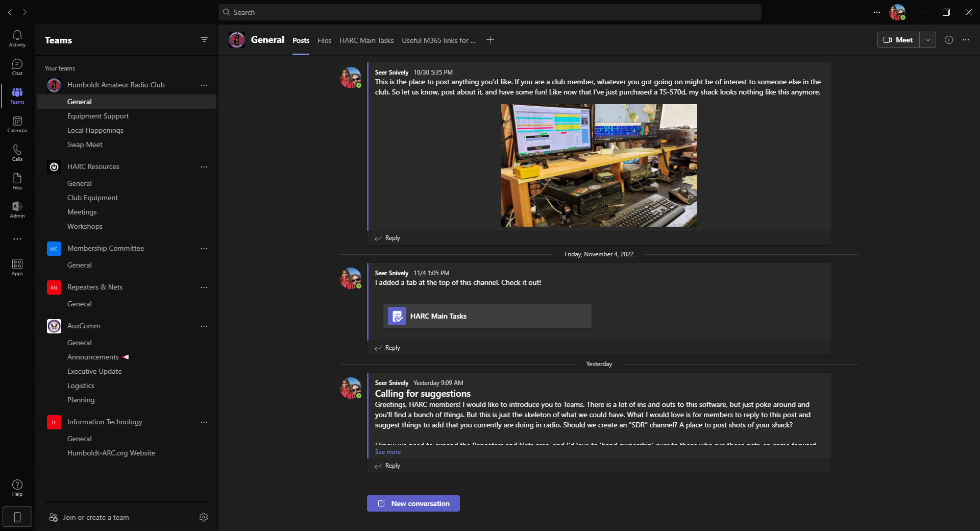Expand post with See more
This screenshot has width=980, height=531.
coord(388,452)
